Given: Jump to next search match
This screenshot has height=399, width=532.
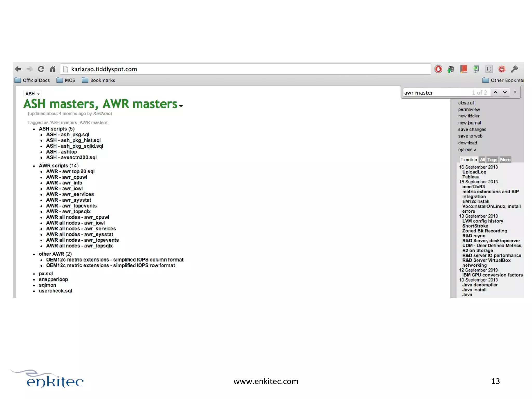Looking at the screenshot, I should 505,92.
